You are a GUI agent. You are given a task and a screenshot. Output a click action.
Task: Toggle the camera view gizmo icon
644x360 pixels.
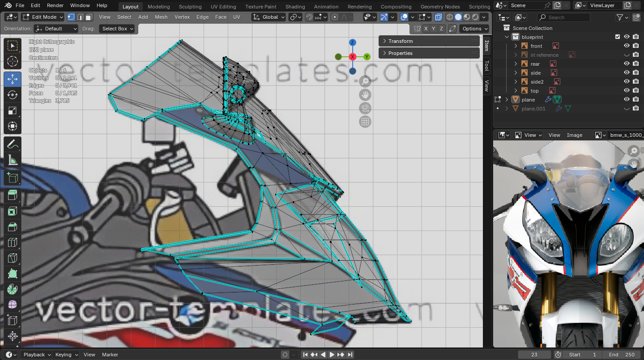tap(366, 108)
